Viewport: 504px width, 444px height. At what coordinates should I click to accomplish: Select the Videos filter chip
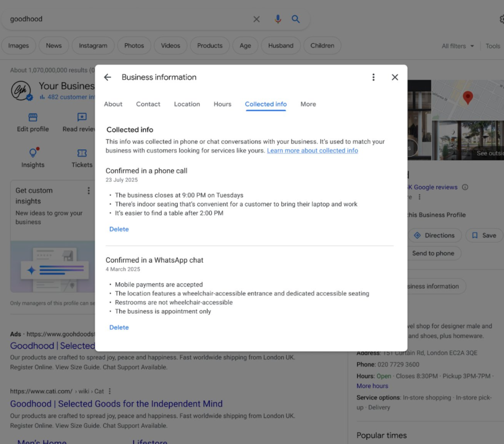click(x=170, y=46)
